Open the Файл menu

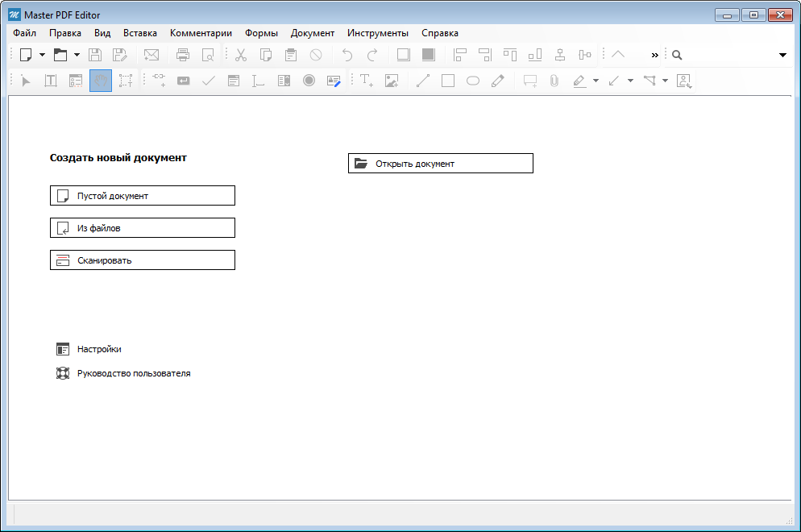[x=24, y=33]
